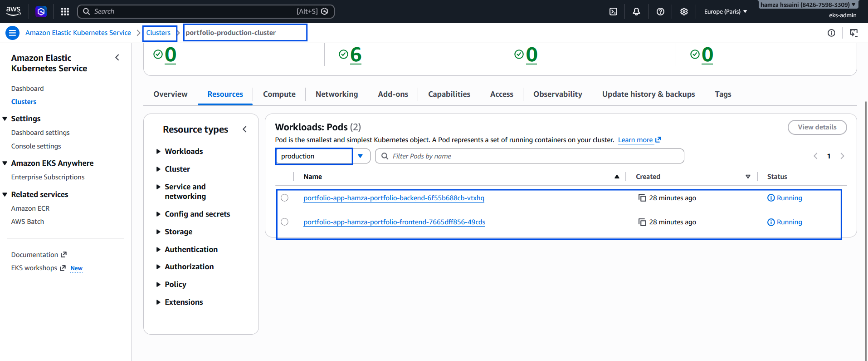Collapse the Settings sidebar section
The height and width of the screenshot is (361, 868).
pyautogui.click(x=5, y=119)
